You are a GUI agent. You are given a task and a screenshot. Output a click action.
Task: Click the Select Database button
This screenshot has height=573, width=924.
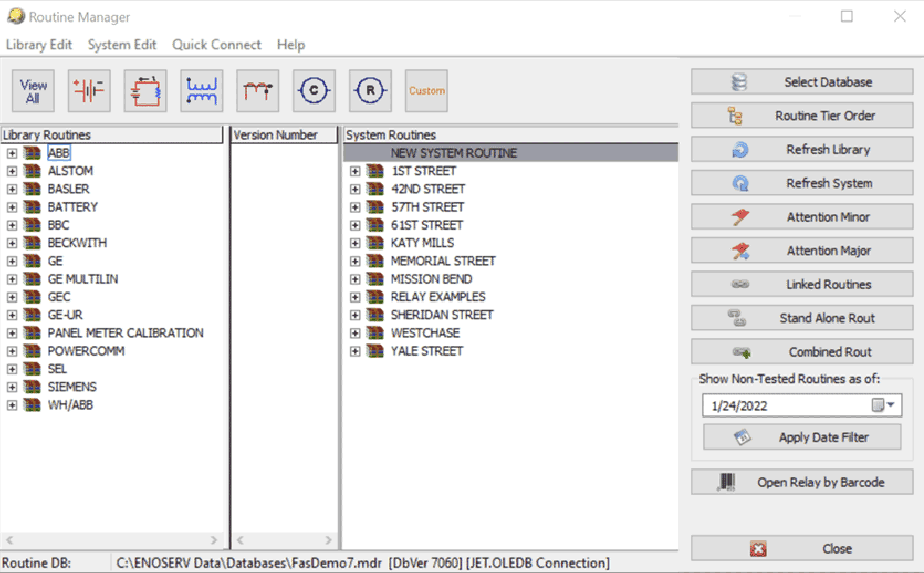coord(802,82)
